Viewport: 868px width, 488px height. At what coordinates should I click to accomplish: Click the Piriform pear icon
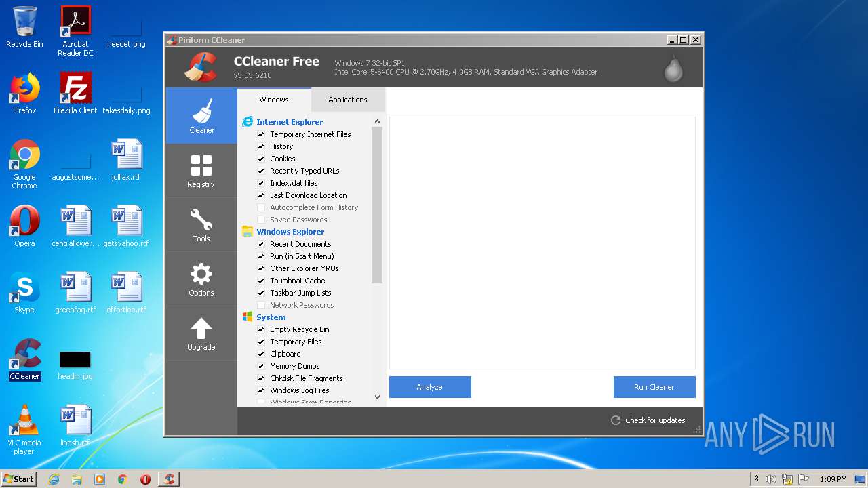673,68
